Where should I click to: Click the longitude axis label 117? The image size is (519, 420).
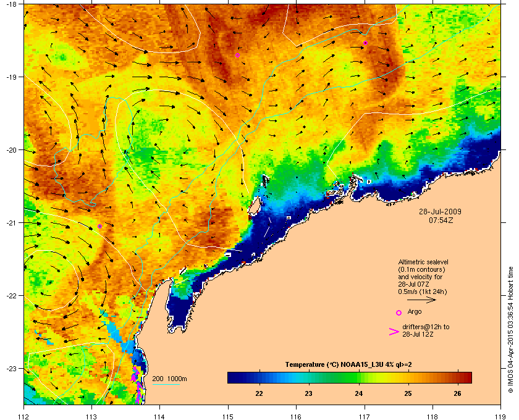[x=365, y=416]
